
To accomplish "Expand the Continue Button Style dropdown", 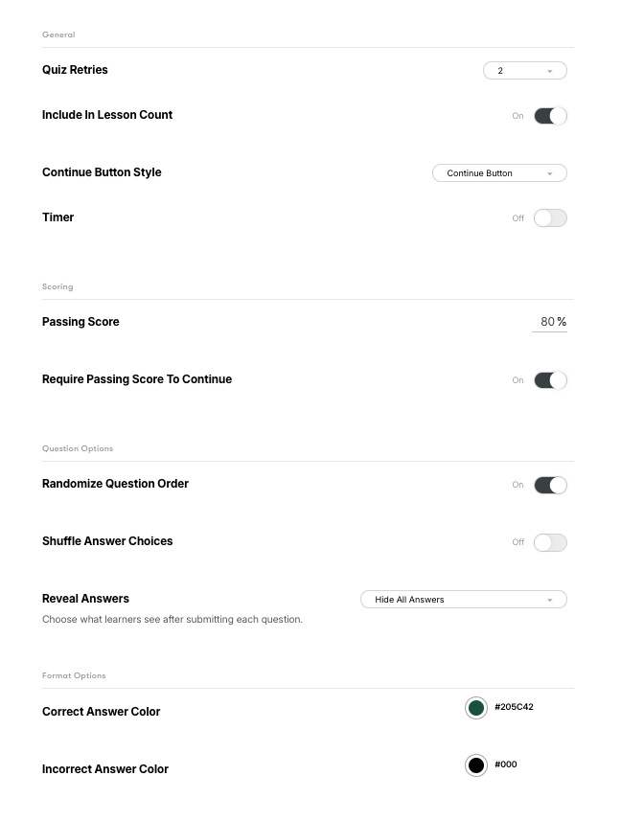I will tap(498, 173).
